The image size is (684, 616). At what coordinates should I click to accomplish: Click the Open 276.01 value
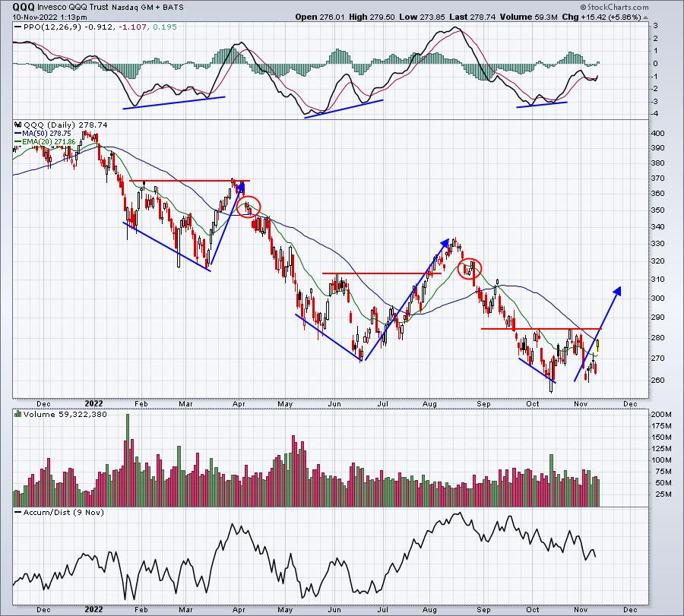[320, 17]
